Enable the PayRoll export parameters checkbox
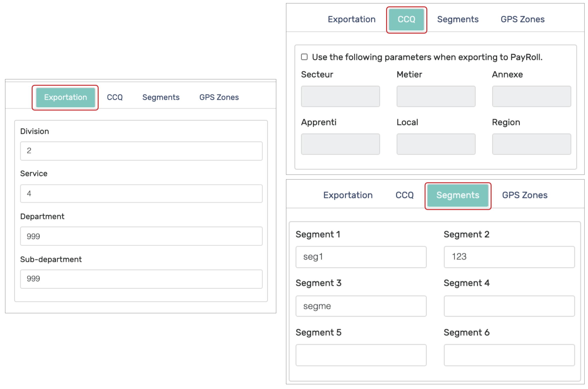 [x=304, y=57]
